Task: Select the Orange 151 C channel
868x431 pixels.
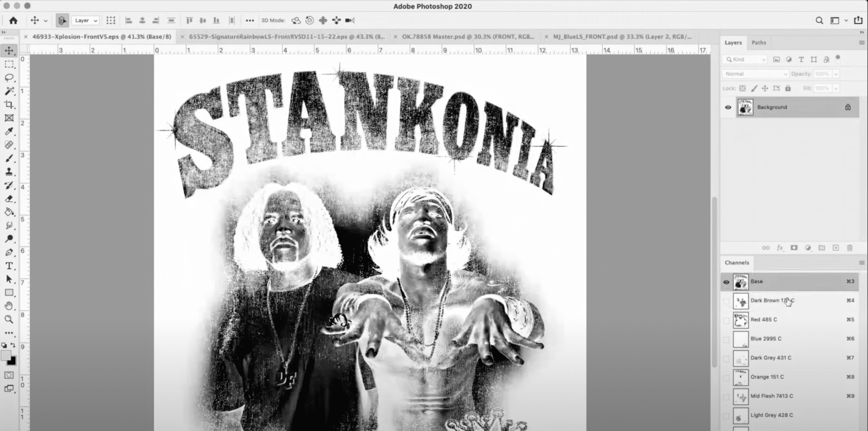Action: click(766, 377)
